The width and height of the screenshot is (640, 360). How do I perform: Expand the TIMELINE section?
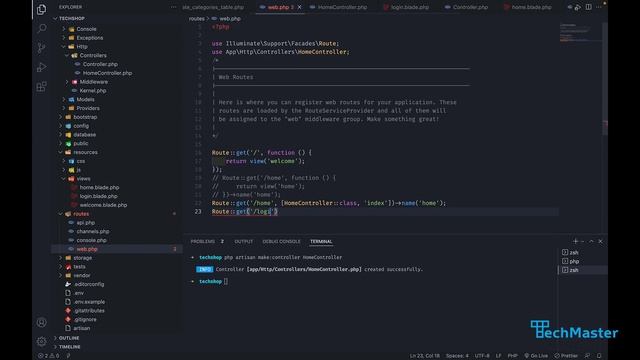[x=69, y=347]
